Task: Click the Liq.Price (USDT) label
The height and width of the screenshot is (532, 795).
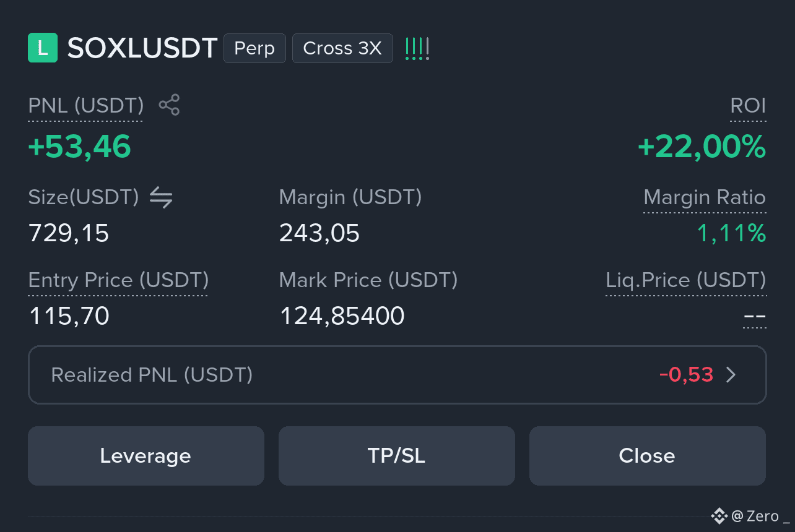Action: [x=685, y=280]
